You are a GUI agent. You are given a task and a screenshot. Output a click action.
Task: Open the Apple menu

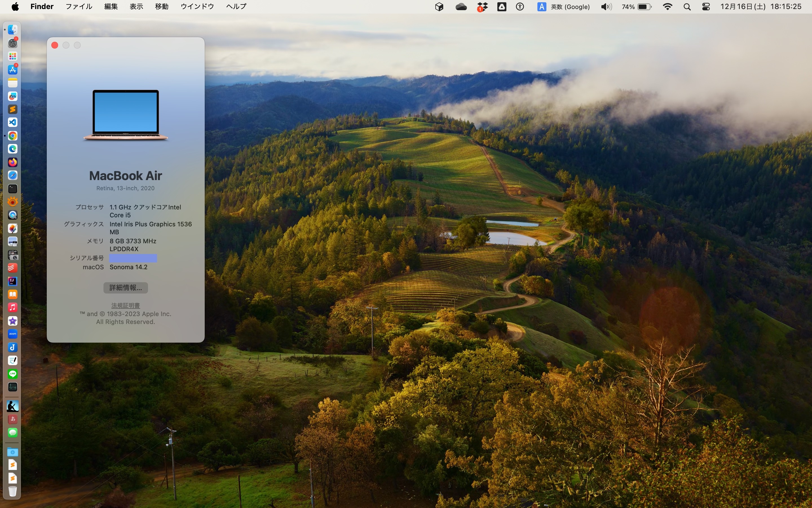[x=15, y=6]
